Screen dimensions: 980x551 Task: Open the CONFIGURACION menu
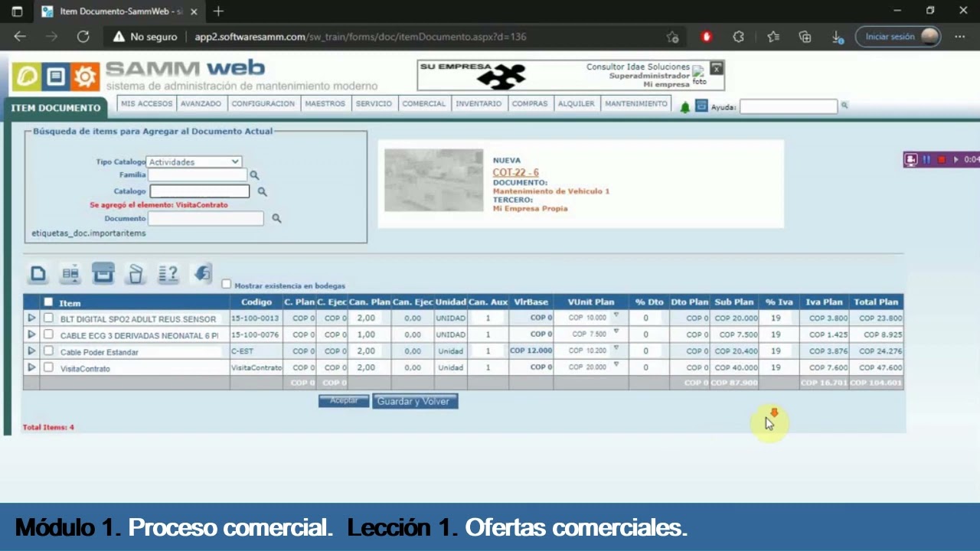(x=263, y=104)
